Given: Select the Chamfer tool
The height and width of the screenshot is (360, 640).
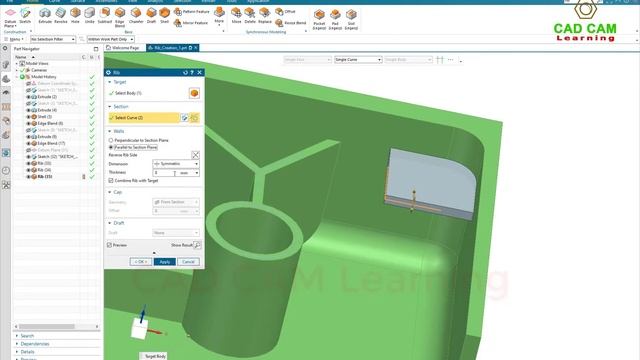Looking at the screenshot, I should click(136, 16).
